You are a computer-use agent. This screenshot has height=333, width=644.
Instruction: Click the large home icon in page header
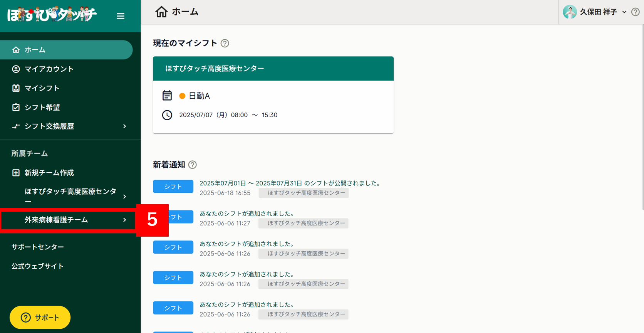point(161,12)
